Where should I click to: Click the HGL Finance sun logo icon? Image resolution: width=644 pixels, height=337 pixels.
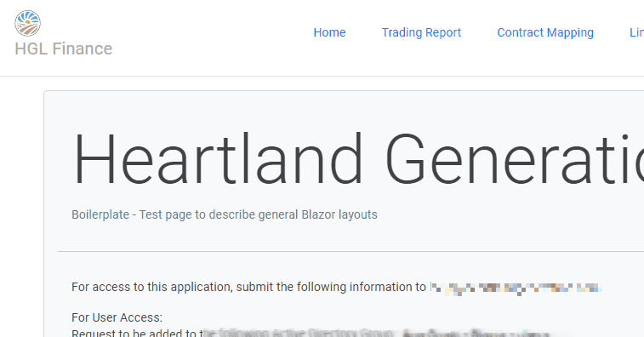coord(27,23)
